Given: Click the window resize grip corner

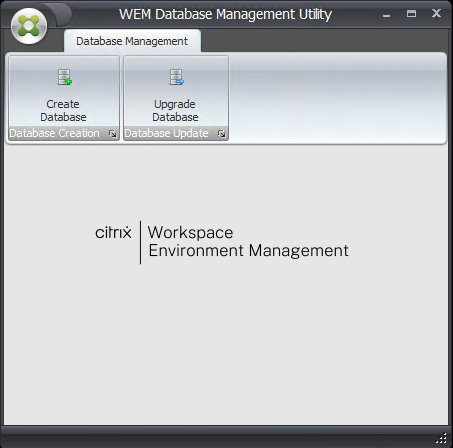Looking at the screenshot, I should click(441, 438).
